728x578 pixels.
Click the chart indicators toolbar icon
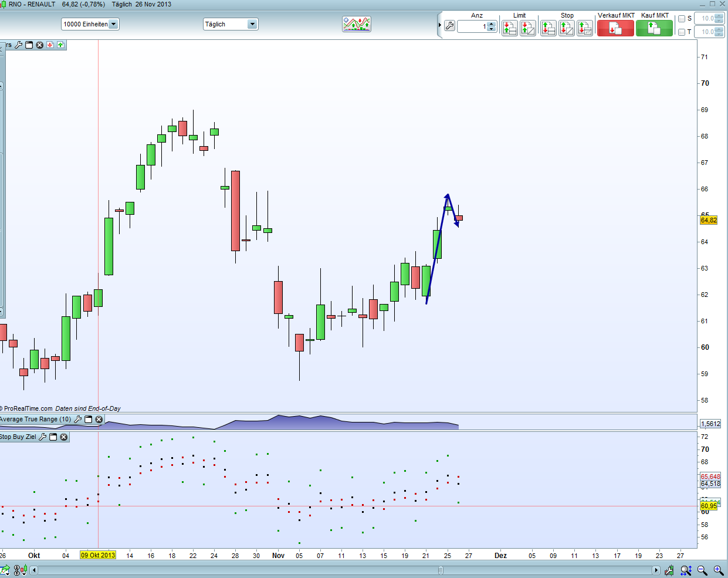pyautogui.click(x=357, y=24)
